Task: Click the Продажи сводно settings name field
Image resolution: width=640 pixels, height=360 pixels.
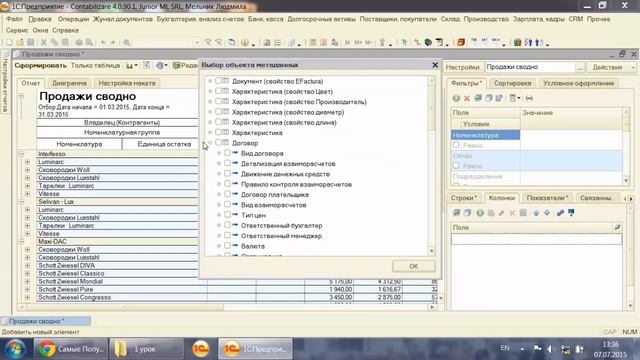Action: (530, 67)
